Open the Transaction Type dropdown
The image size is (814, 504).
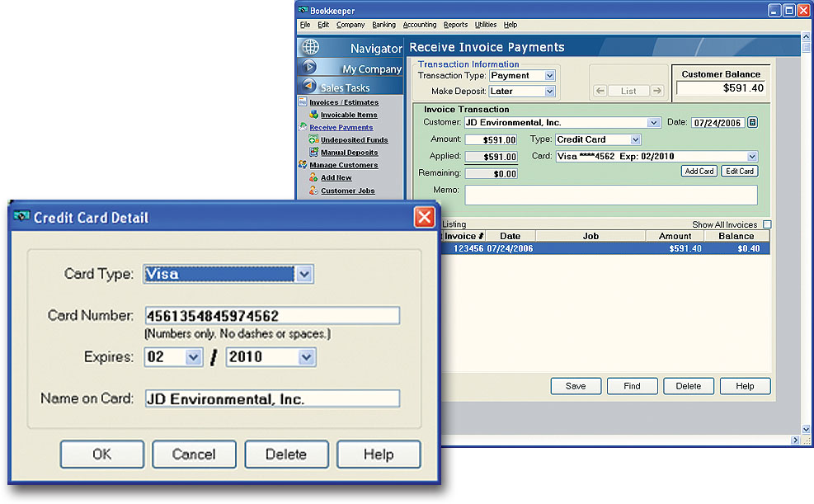coord(549,76)
